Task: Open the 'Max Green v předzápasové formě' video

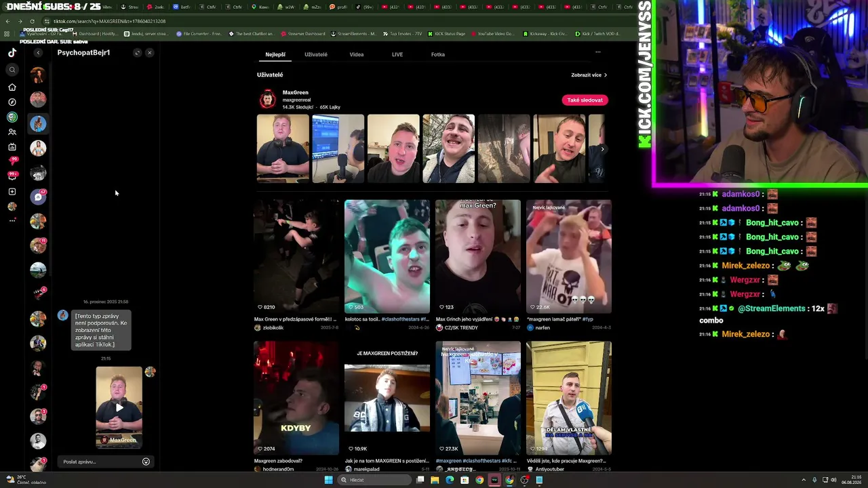Action: click(296, 256)
